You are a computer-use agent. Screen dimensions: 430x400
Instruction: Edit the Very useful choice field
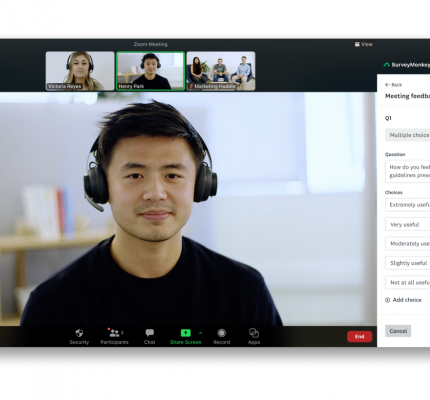tap(407, 224)
